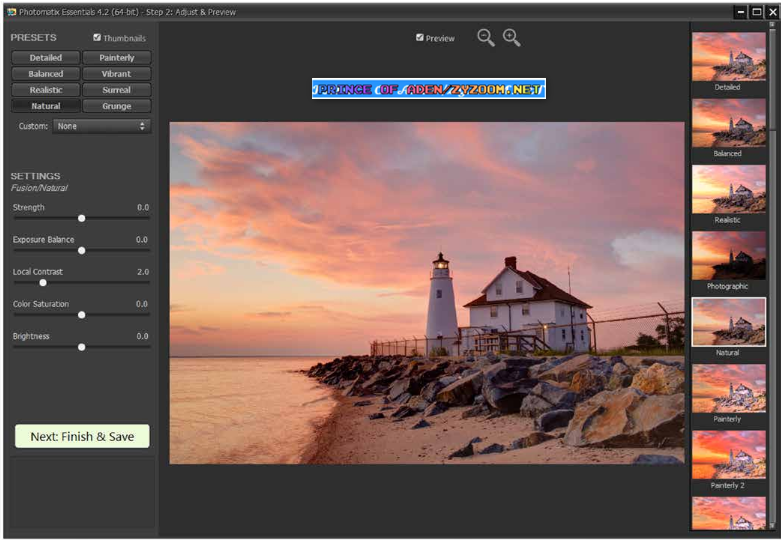Image resolution: width=781 pixels, height=540 pixels.
Task: Click the Color Saturation slider handle
Action: pyautogui.click(x=82, y=315)
